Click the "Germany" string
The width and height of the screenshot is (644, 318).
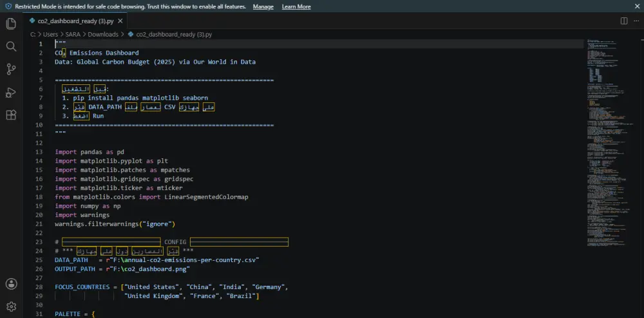[x=268, y=287]
